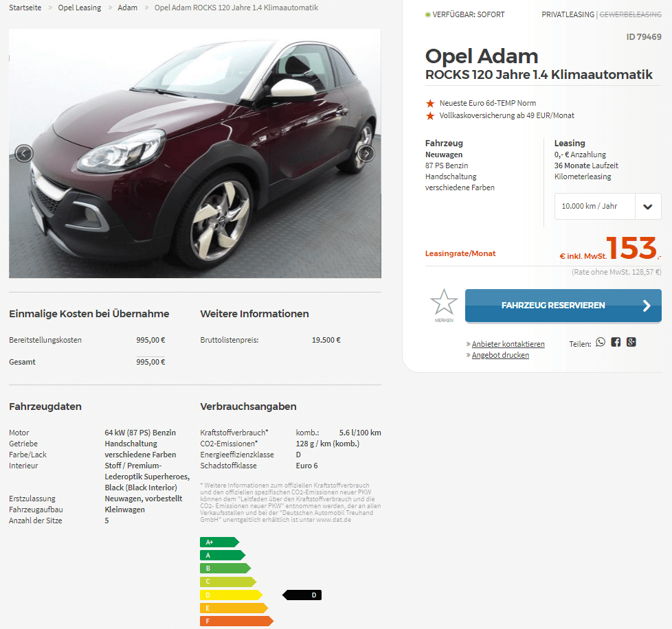Click the '64 kW (87 PS) Benzin' motor value

click(x=140, y=433)
